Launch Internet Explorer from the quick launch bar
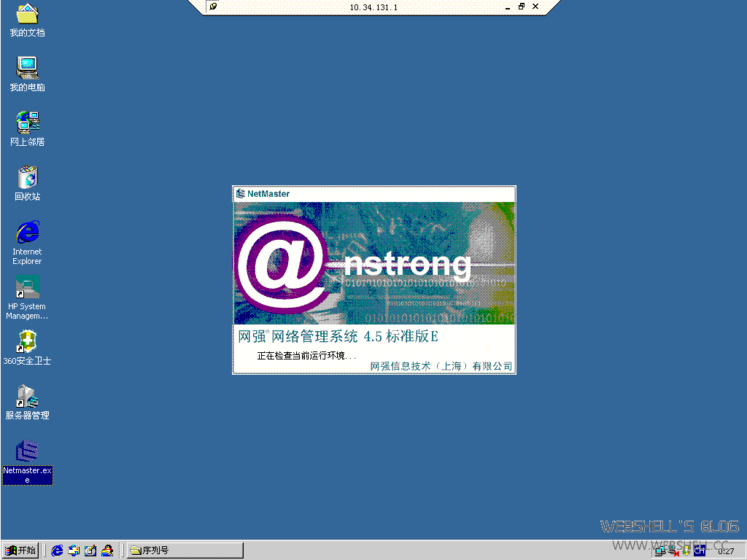The height and width of the screenshot is (560, 747). 57,551
